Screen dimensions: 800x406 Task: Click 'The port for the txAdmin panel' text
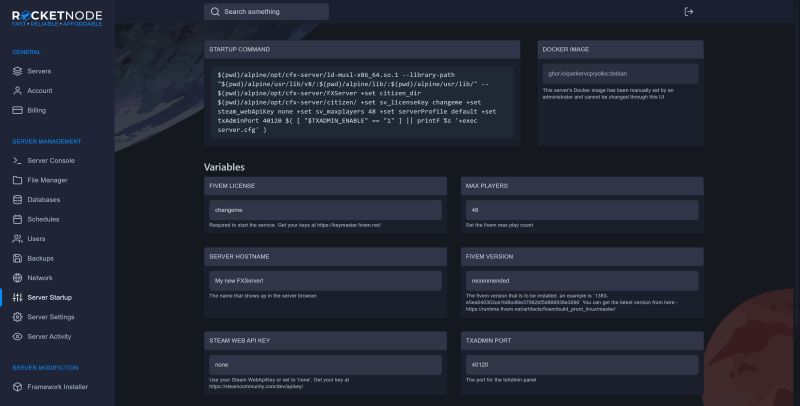501,380
